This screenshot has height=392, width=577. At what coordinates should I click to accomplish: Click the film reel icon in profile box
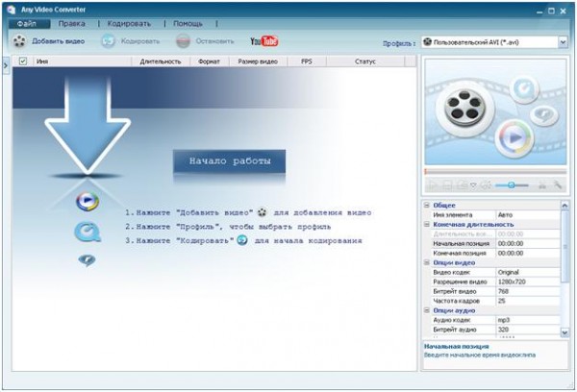[427, 42]
